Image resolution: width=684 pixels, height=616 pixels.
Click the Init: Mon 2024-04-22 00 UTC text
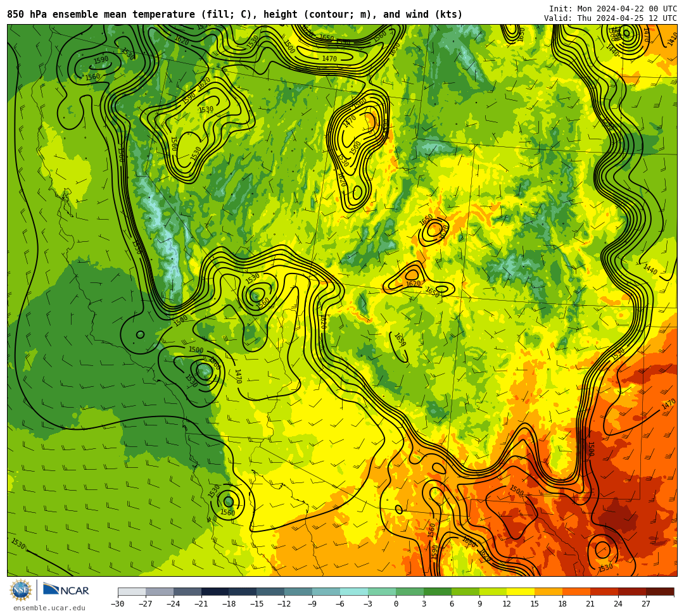613,9
